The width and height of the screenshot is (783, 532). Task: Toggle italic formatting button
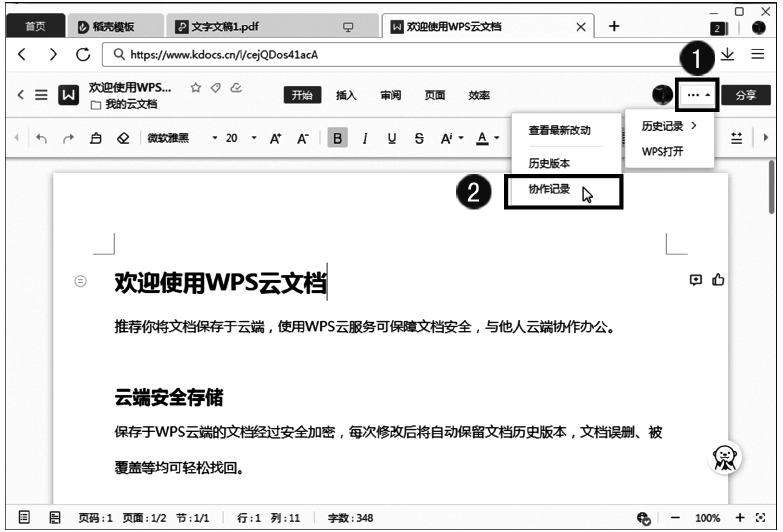(x=365, y=138)
